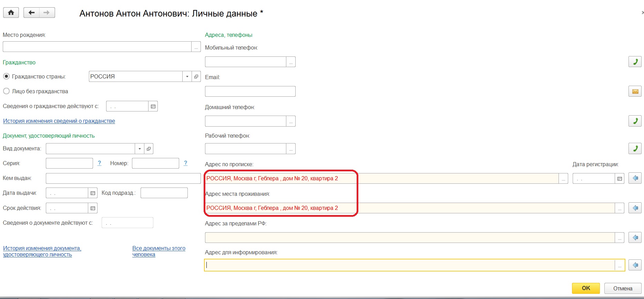Open История изменения документа, удостоверяющего личность

pos(42,252)
